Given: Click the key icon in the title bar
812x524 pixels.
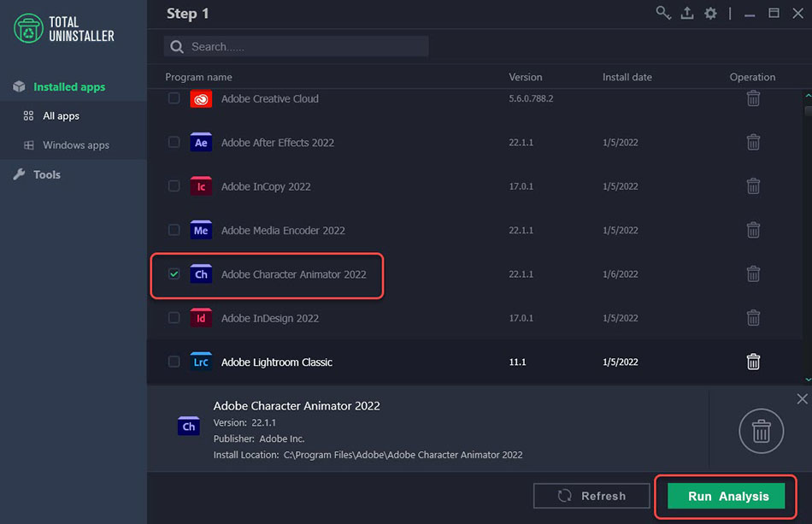Looking at the screenshot, I should pyautogui.click(x=663, y=13).
